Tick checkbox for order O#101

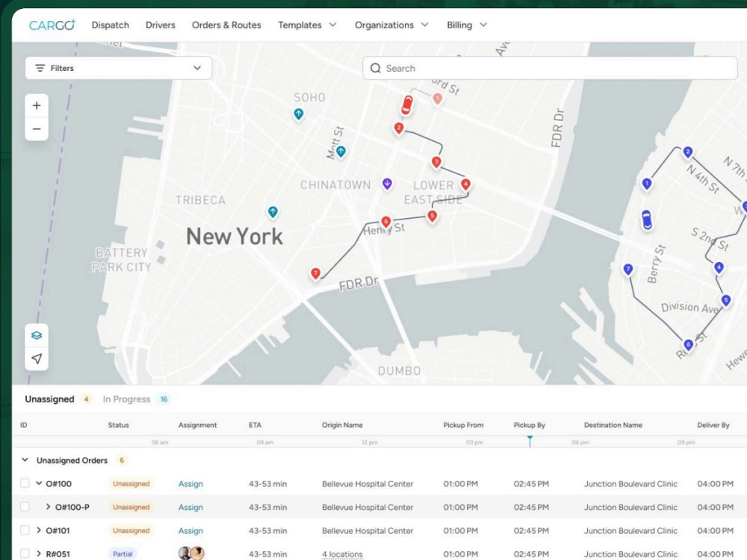click(x=25, y=530)
